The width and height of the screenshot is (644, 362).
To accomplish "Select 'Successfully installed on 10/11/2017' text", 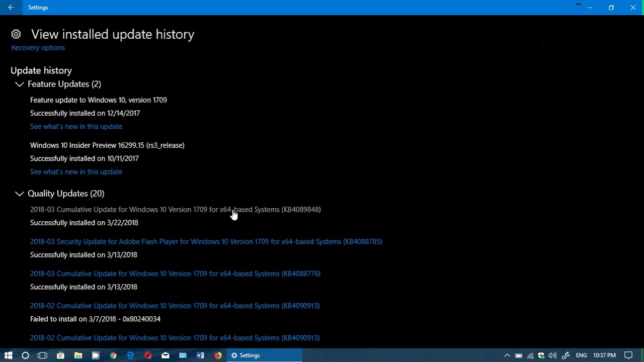I will (85, 158).
